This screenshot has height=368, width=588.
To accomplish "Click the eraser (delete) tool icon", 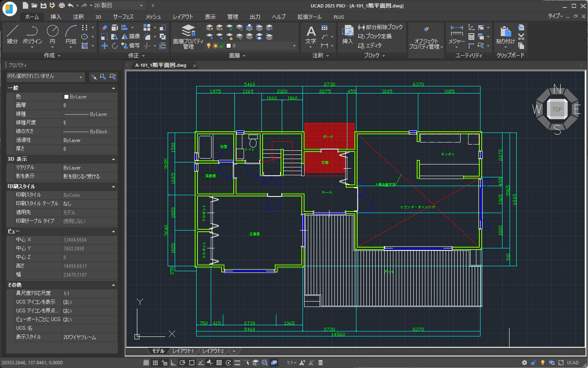I will coord(104,27).
